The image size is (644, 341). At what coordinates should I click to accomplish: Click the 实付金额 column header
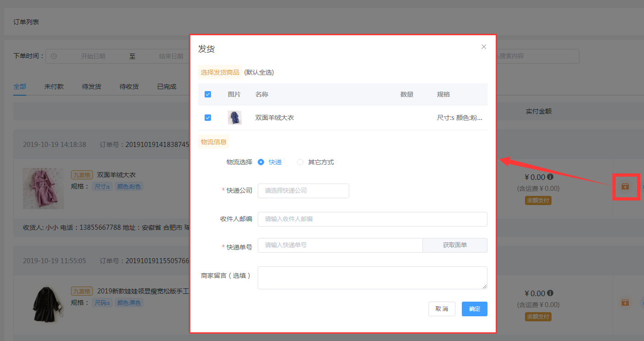pos(539,111)
